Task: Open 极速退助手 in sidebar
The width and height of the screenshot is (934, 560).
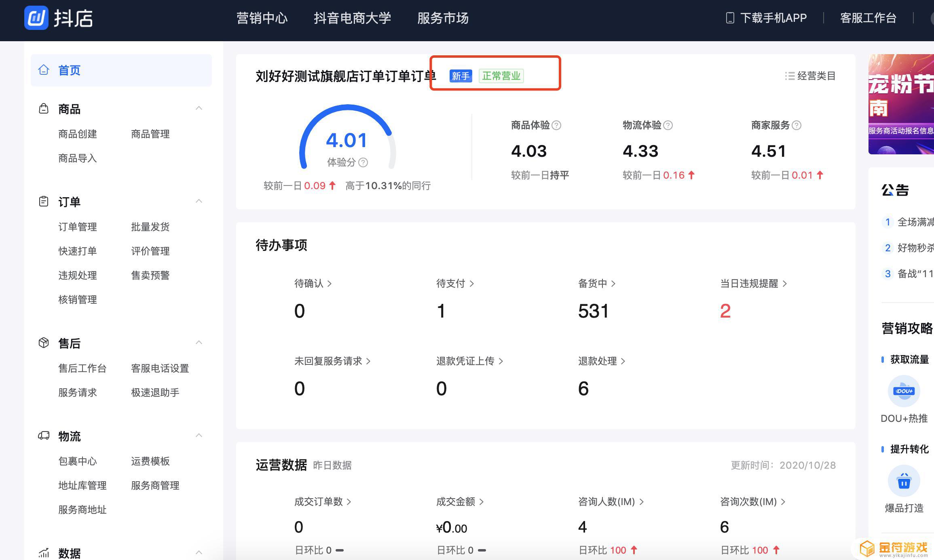Action: 155,393
